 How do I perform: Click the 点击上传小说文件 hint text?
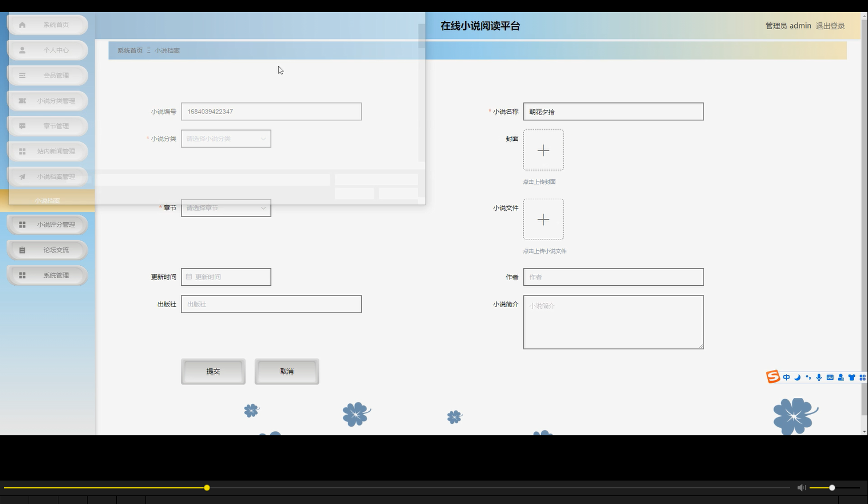(545, 251)
